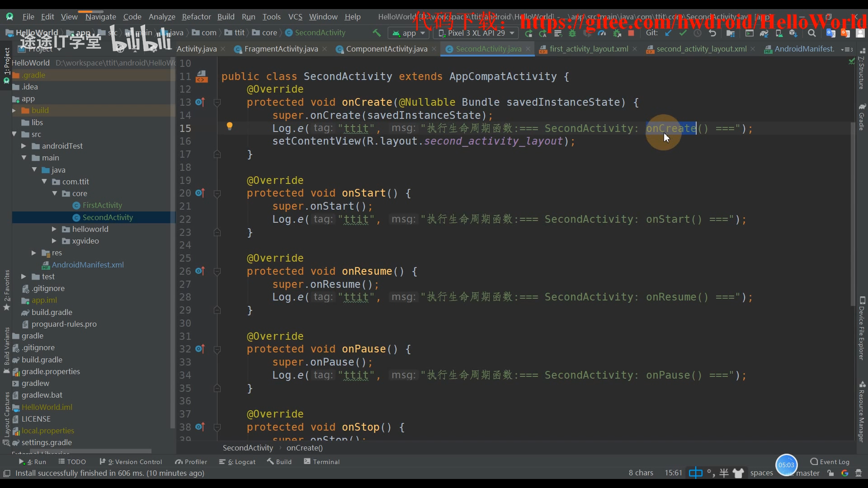Open the Event Log
This screenshot has height=488, width=868.
tap(830, 462)
